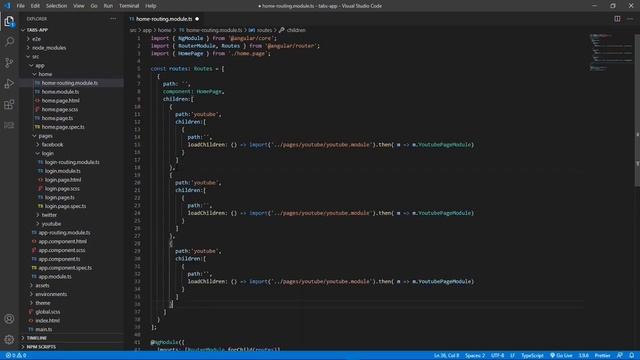Open the Accounts icon in activity bar

coord(9,319)
